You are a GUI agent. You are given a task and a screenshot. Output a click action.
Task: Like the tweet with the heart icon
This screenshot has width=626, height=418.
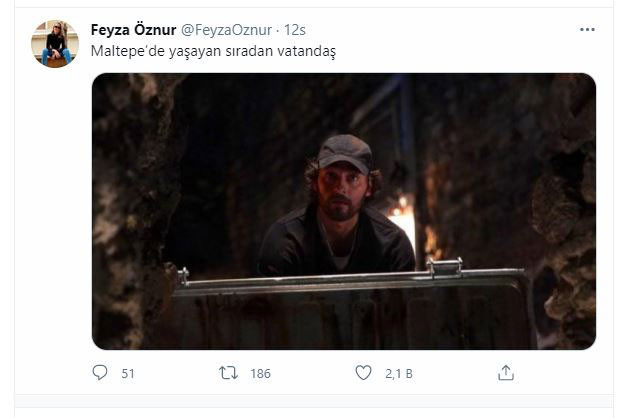(x=364, y=373)
